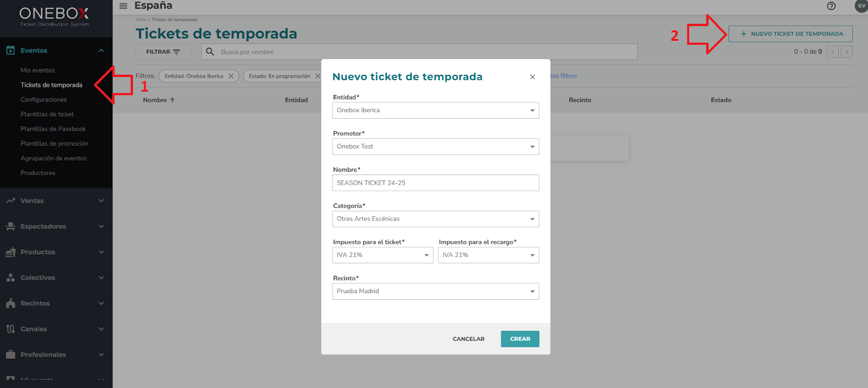This screenshot has width=868, height=388.
Task: Open the Categoría dropdown
Action: (436, 219)
